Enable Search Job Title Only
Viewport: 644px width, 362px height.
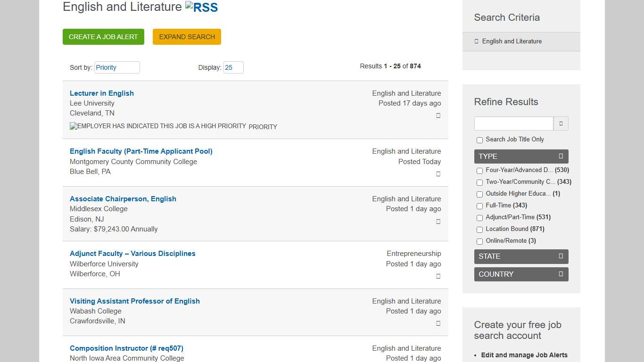(479, 140)
